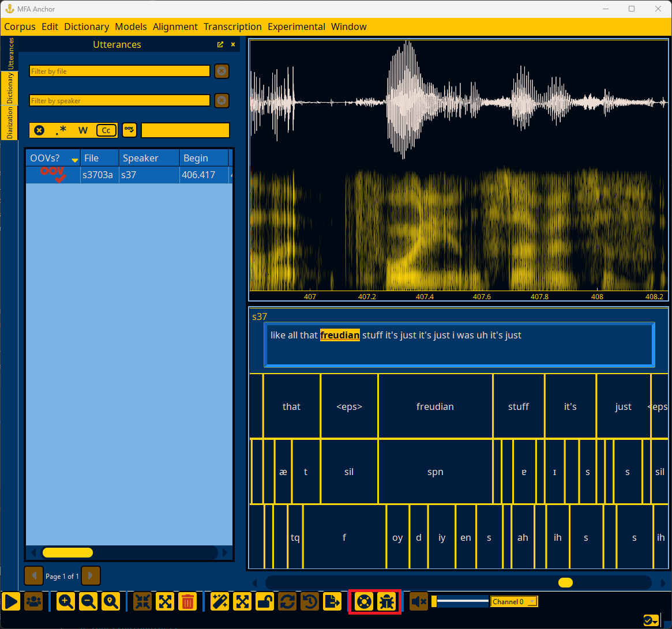Viewport: 672px width, 629px height.
Task: Float the Utterances panel with popout icon
Action: click(220, 44)
